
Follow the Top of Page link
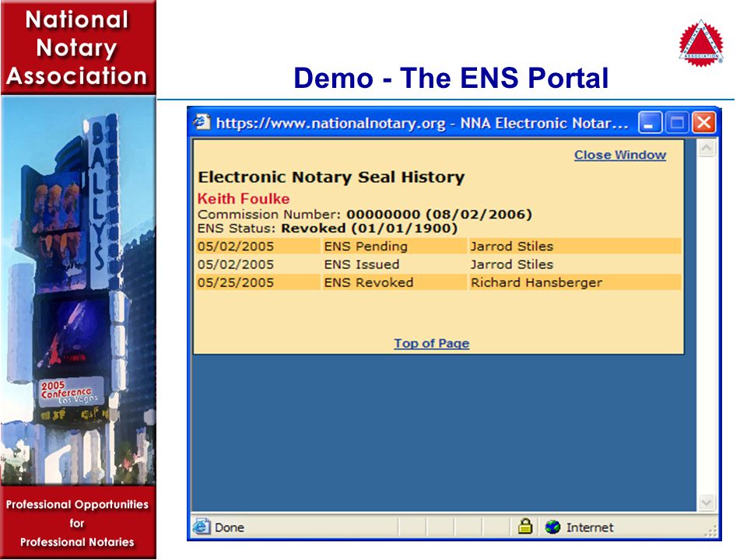431,343
